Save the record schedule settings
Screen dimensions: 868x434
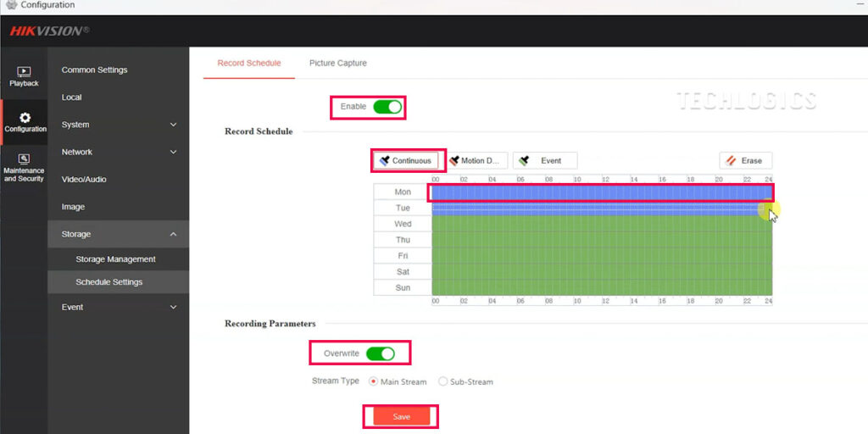coord(401,416)
